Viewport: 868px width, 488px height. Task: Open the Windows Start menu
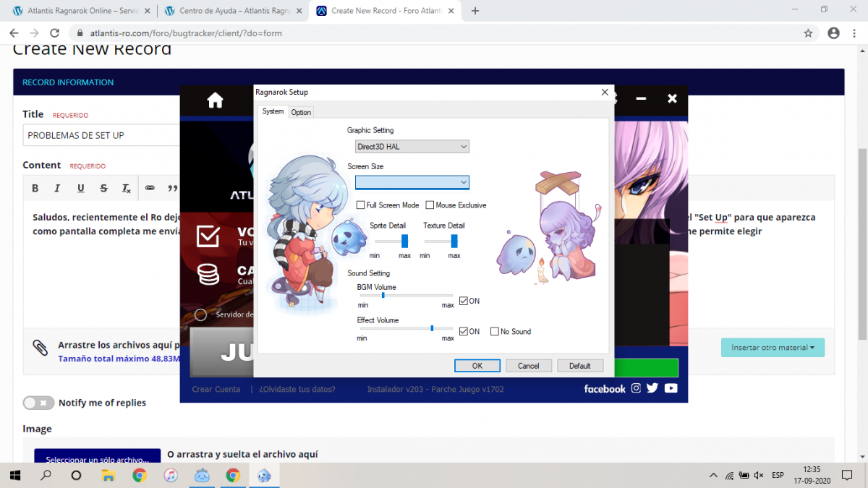[14, 475]
